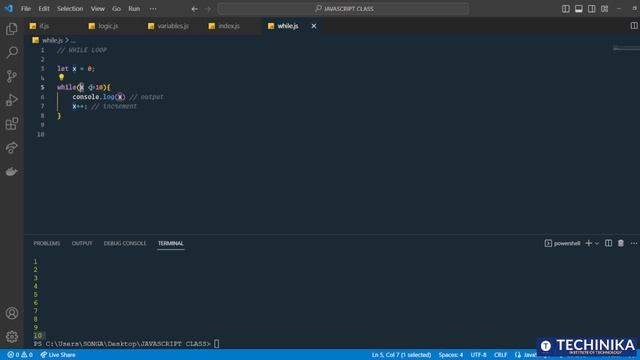Click the editor minimap
This screenshot has width=640, height=360.
(626, 49)
